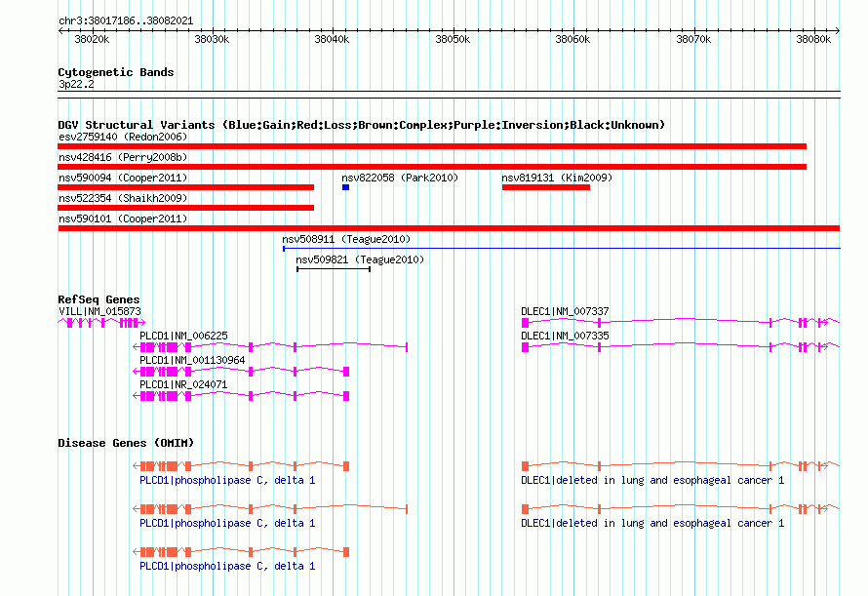The width and height of the screenshot is (868, 596).
Task: Open DLEC1|NM_007335 transcript label
Action: click(566, 337)
